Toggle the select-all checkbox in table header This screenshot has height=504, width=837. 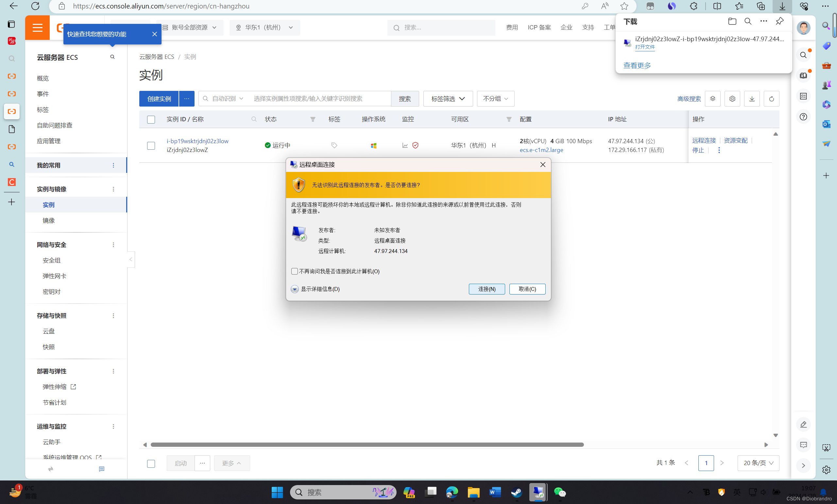tap(151, 120)
